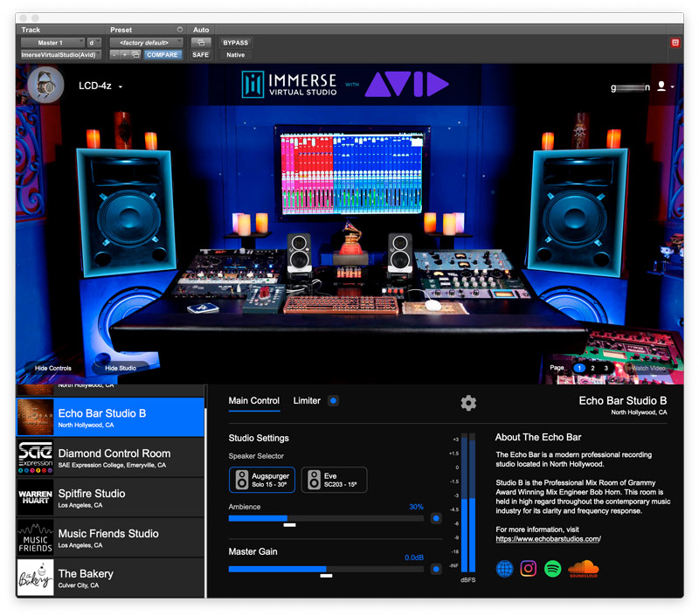The width and height of the screenshot is (699, 616).
Task: Open the Master 1 track selector
Action: pos(52,42)
